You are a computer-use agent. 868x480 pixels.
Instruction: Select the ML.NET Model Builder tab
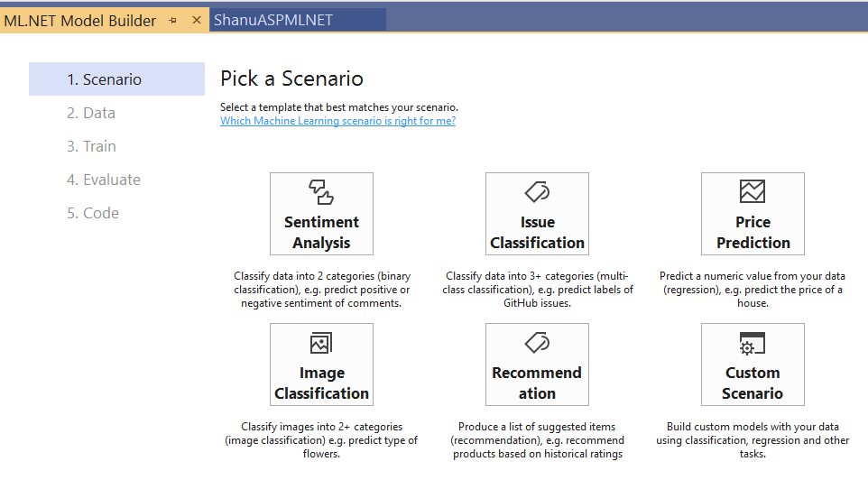tap(79, 21)
